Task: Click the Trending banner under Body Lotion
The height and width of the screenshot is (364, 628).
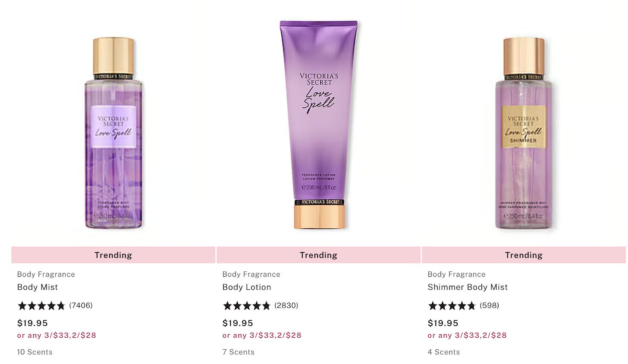Action: point(319,255)
